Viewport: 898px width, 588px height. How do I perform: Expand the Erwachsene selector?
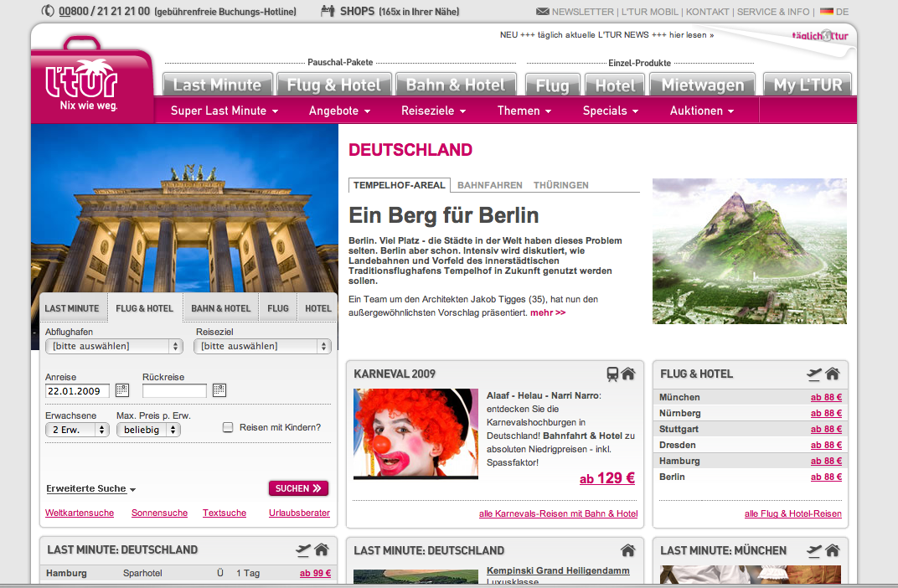click(x=77, y=430)
